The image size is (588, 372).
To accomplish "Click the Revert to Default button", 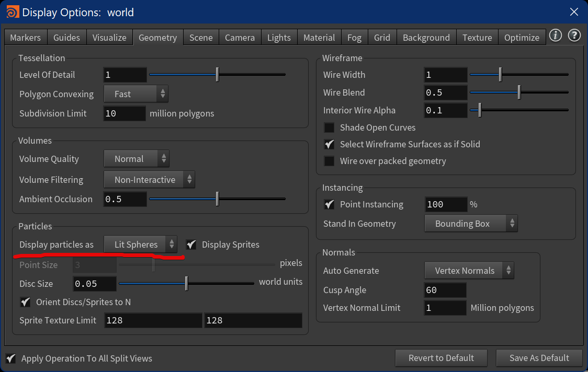I will click(x=441, y=358).
